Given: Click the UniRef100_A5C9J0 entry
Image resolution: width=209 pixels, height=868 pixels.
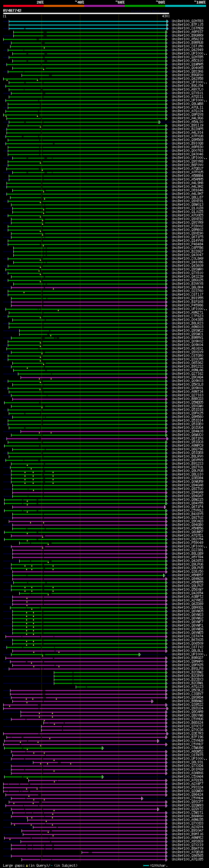Looking at the screenshot, I should click(187, 61).
